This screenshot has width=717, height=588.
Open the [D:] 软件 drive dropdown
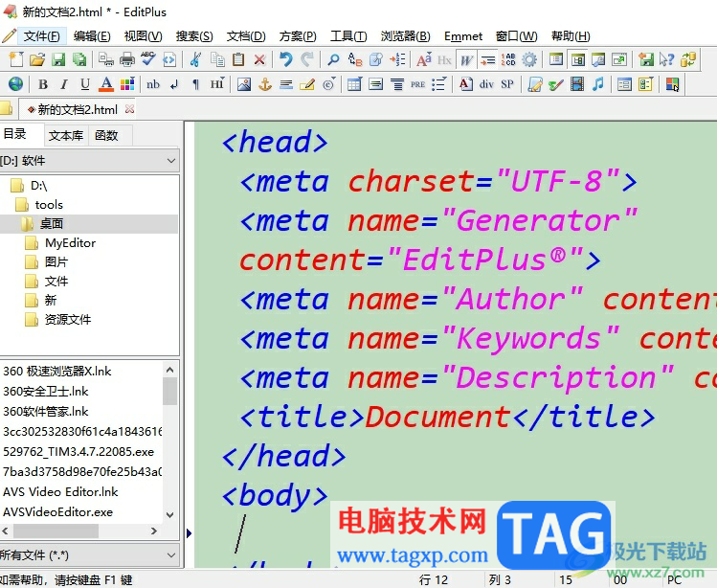(90, 161)
